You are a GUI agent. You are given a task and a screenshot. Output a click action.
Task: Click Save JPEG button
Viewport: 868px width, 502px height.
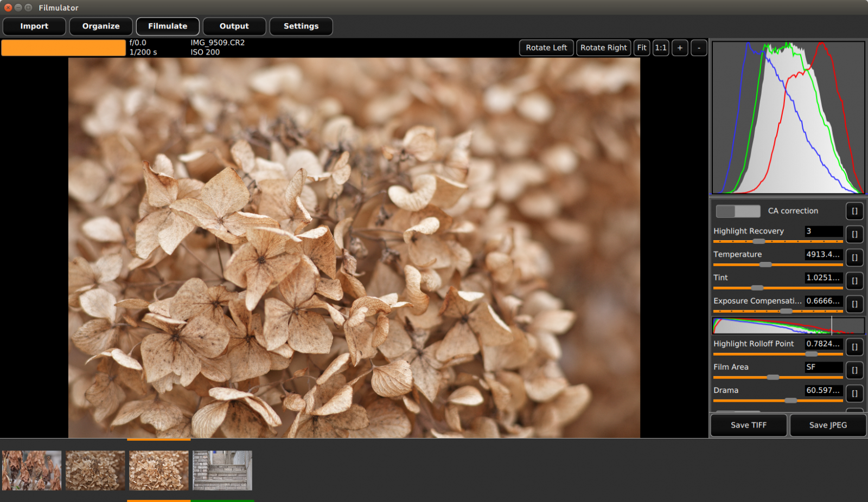pyautogui.click(x=828, y=425)
